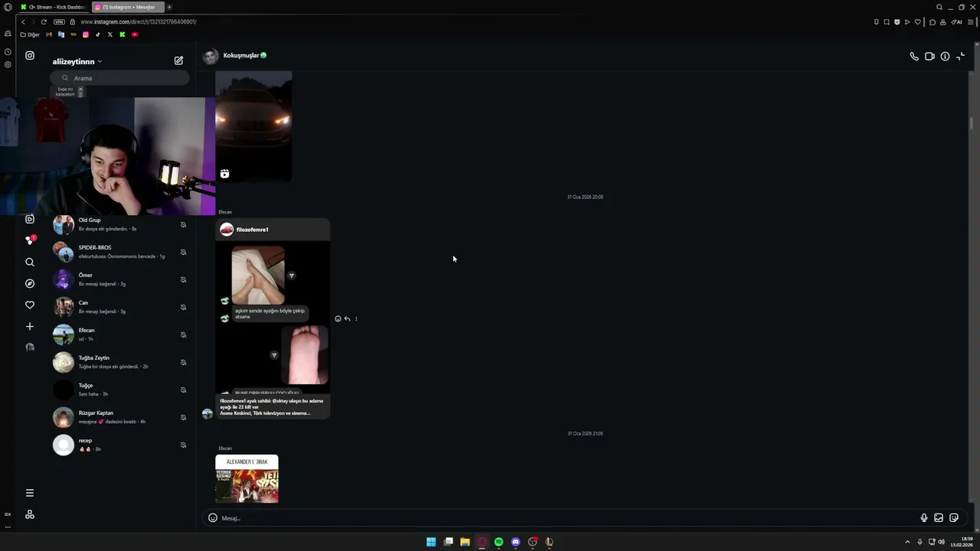Collapse chat with the minimize arrows icon

click(x=961, y=57)
